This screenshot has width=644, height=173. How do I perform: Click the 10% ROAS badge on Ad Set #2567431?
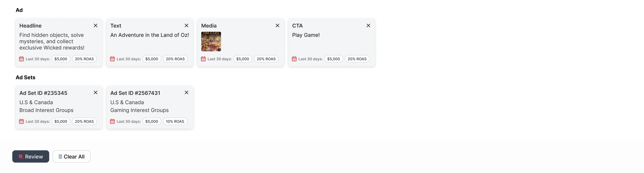pyautogui.click(x=175, y=121)
